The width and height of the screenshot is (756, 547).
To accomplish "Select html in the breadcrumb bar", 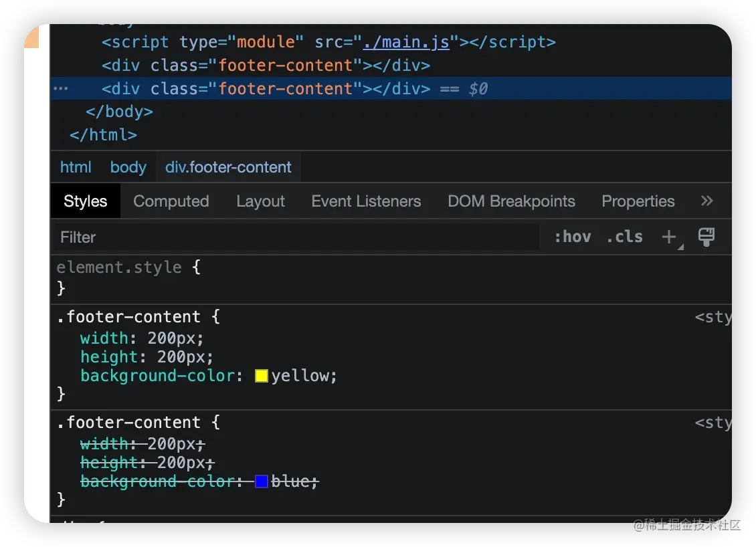I will pyautogui.click(x=76, y=167).
